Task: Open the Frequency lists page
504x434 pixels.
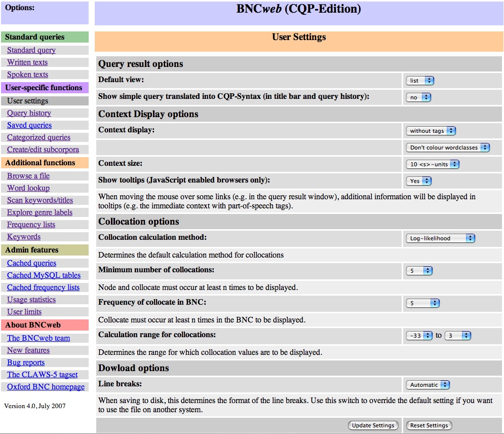Action: (x=31, y=225)
